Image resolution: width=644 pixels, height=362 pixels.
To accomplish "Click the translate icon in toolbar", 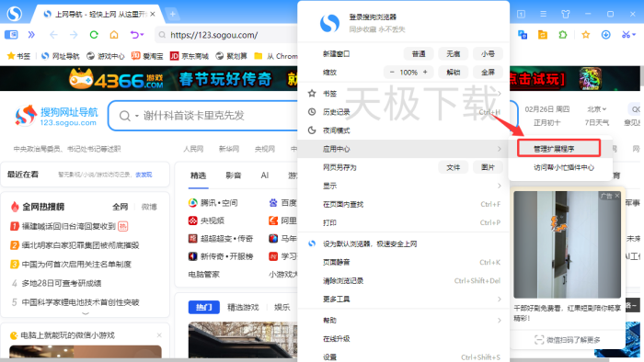I will coord(523,35).
